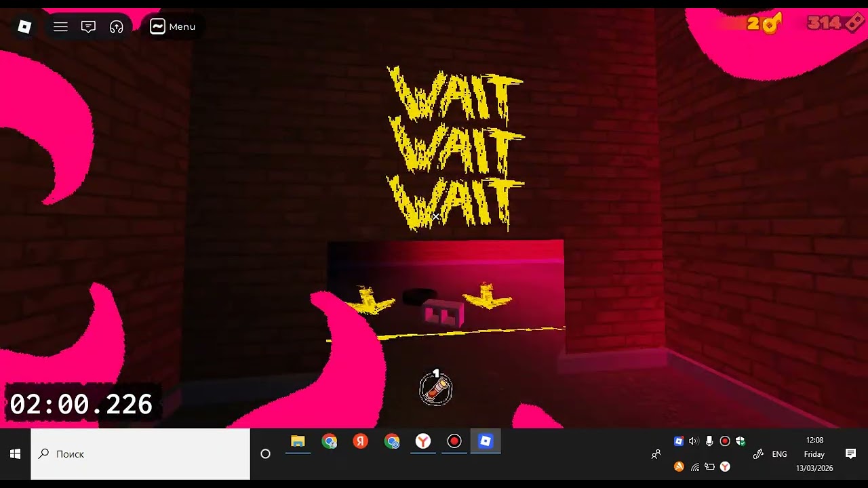
Task: Click the Roblox icon in the system tray
Action: click(x=678, y=441)
